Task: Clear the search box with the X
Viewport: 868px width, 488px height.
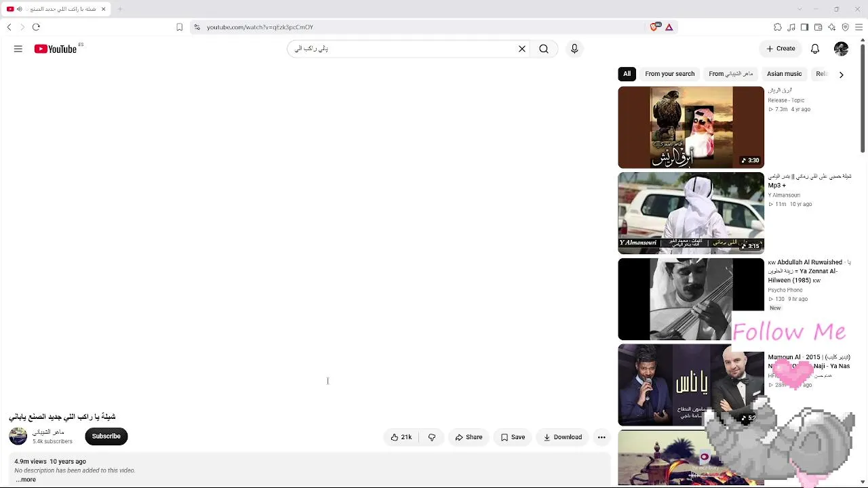Action: coord(522,49)
